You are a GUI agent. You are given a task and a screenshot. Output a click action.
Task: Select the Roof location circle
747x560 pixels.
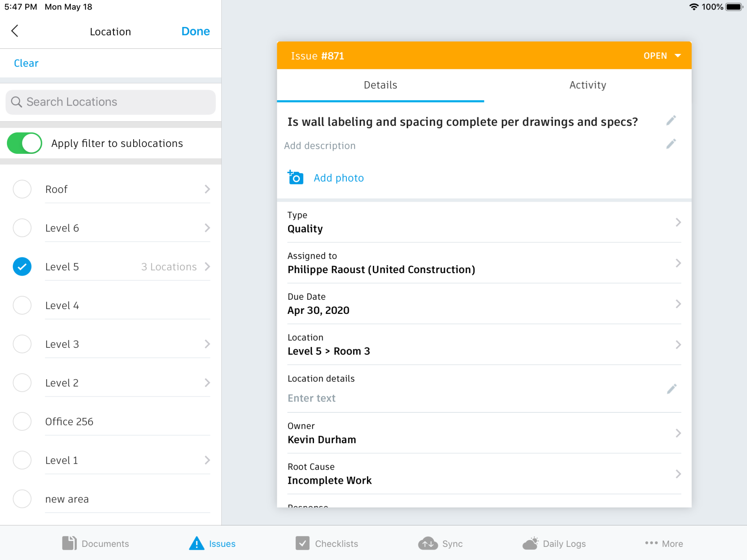[x=22, y=189]
